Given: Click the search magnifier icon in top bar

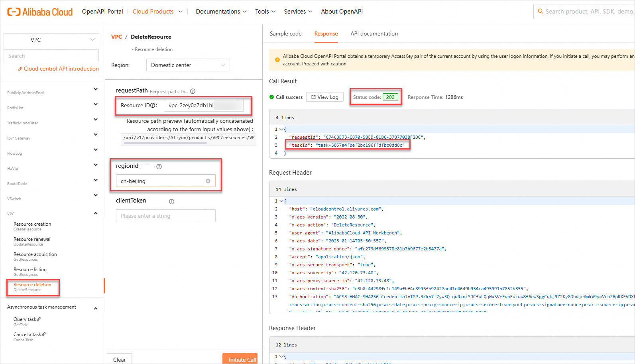Looking at the screenshot, I should [541, 12].
